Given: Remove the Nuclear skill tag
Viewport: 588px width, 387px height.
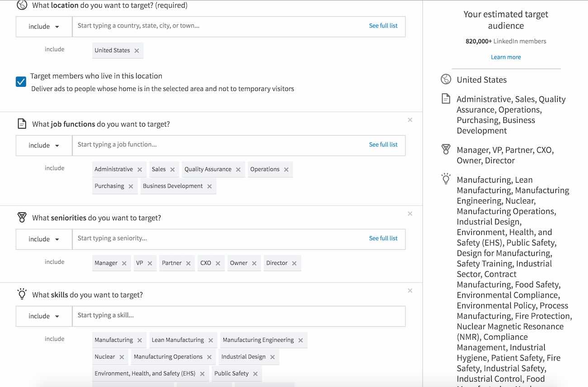Looking at the screenshot, I should 122,357.
